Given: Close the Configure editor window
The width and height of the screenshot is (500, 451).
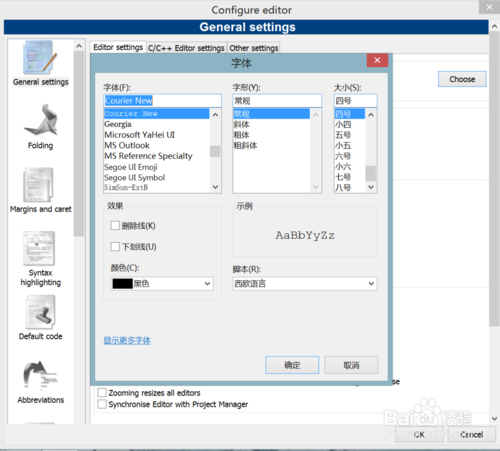Looking at the screenshot, I should 489,7.
